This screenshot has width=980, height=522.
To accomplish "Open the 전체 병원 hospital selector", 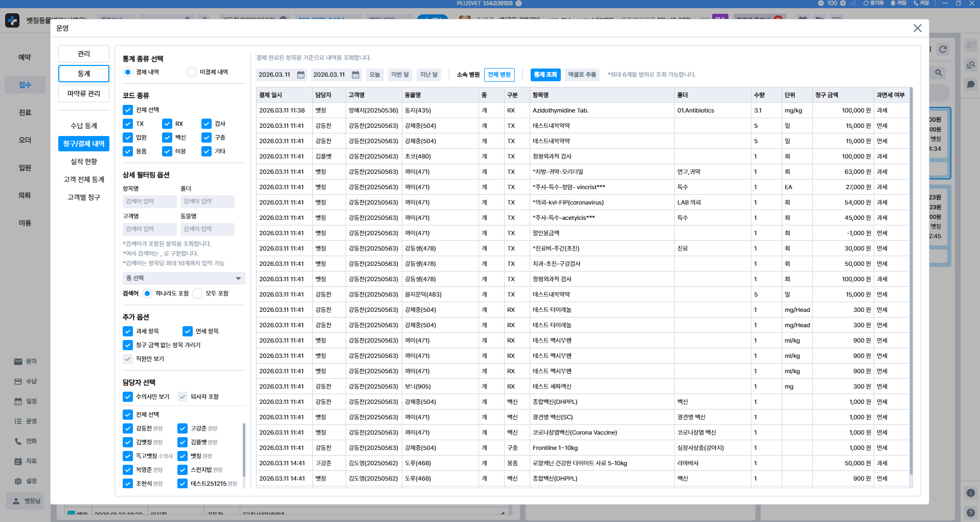I will 499,75.
